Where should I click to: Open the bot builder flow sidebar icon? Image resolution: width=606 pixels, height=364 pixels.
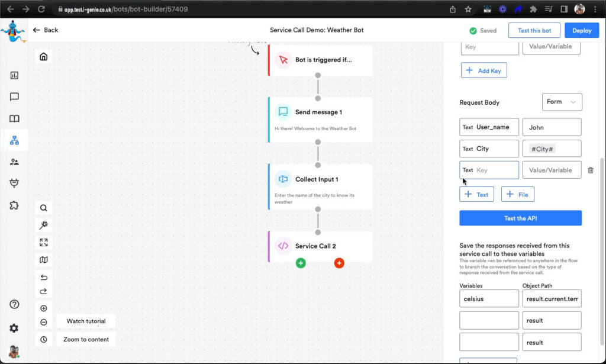(14, 140)
